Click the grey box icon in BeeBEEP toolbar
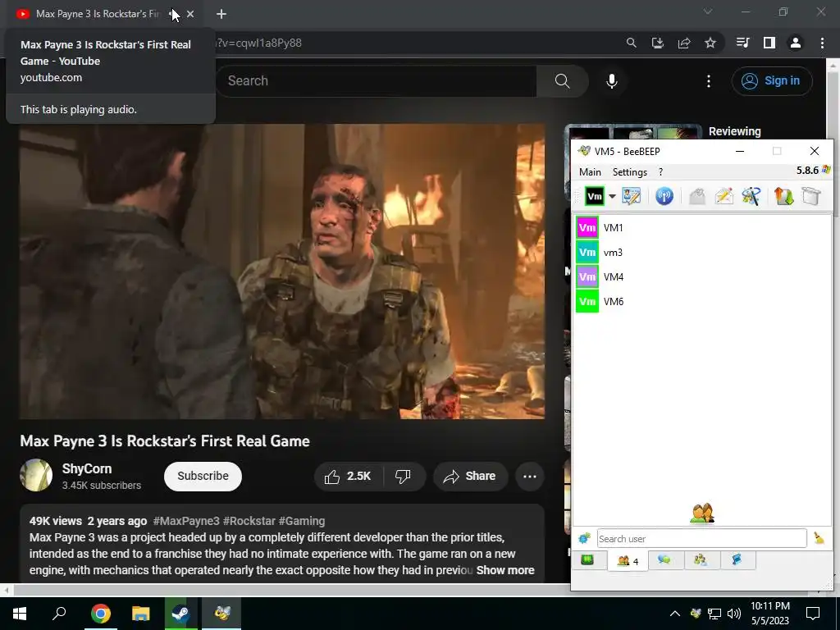The height and width of the screenshot is (630, 840). [x=811, y=196]
